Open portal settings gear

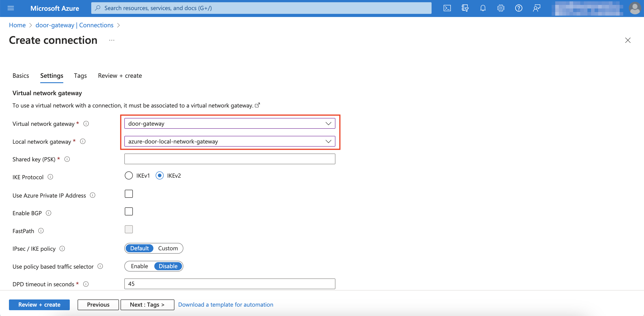pos(500,8)
